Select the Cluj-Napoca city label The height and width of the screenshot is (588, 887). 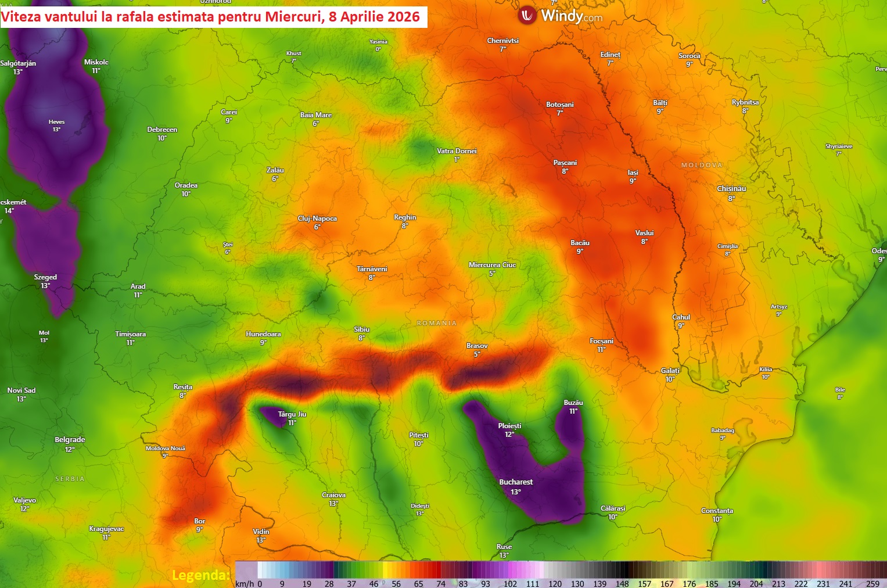(x=317, y=218)
